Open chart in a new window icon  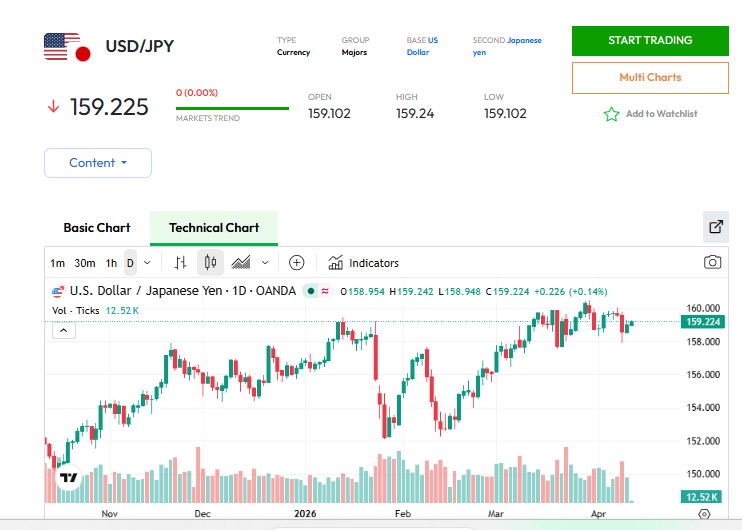tap(716, 227)
